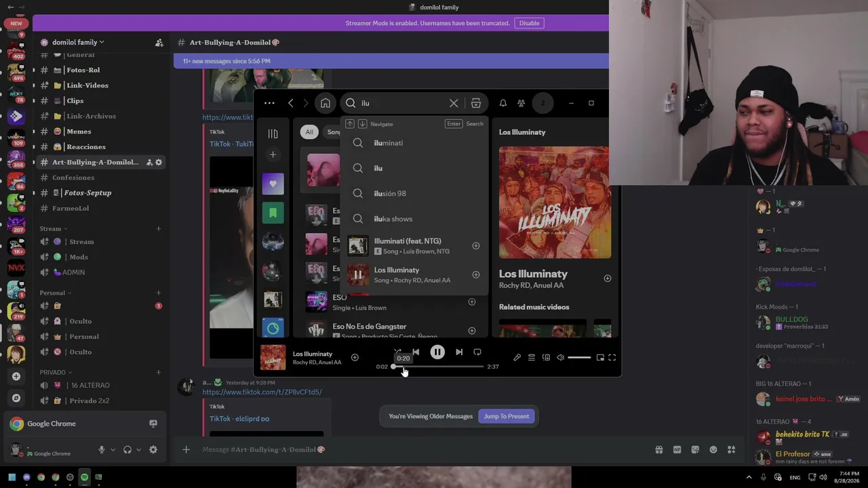Seek on the Spotify track progress bar
868x488 pixels.
coord(438,367)
